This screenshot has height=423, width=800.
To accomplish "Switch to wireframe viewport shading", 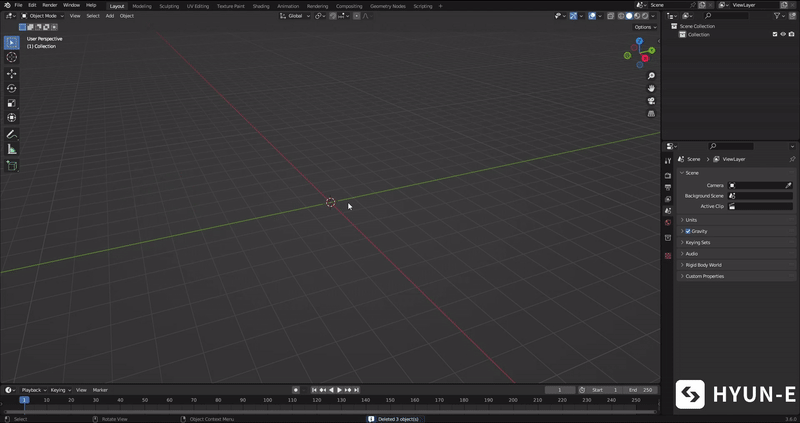I will [x=621, y=16].
